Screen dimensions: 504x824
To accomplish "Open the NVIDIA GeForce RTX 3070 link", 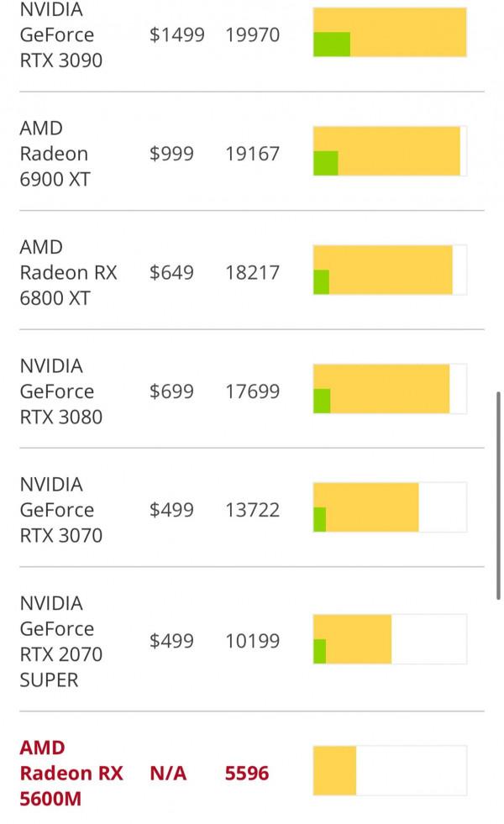I will coord(60,510).
